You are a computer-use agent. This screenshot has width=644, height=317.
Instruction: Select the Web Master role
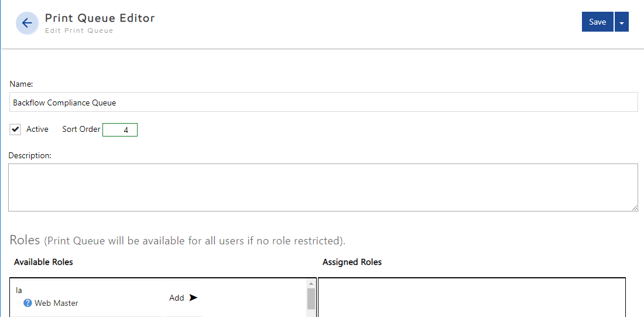tap(56, 304)
